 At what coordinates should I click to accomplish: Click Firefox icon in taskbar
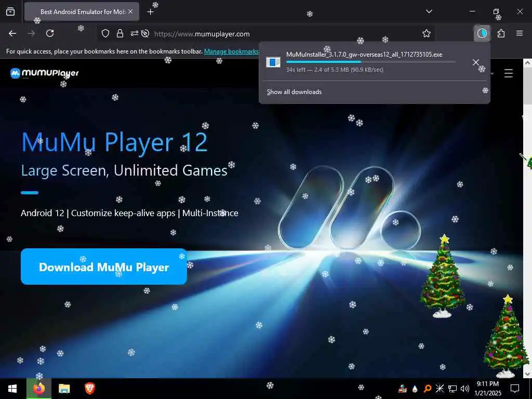click(38, 389)
